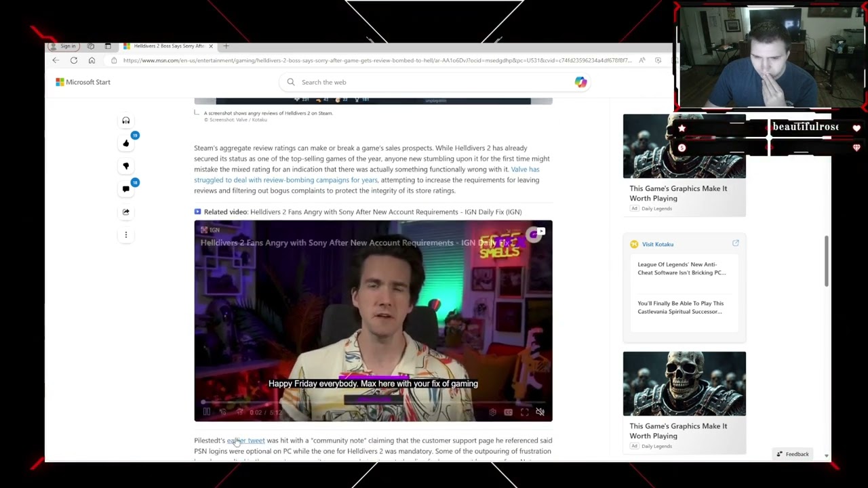This screenshot has width=868, height=488.
Task: Open a new tab with plus button
Action: (226, 46)
